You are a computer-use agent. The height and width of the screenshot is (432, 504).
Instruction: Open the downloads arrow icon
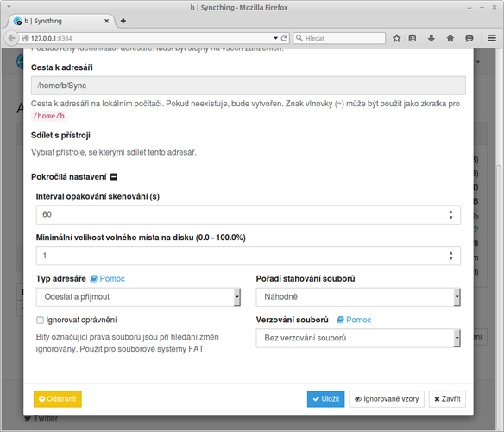[432, 38]
